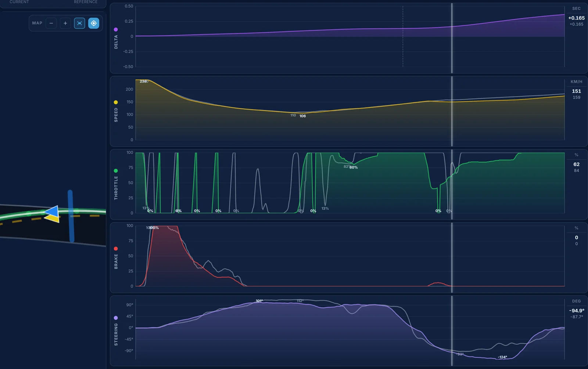Screen dimensions: 588x369
Task: Click the 84 reference throttle value
Action: coord(576,170)
